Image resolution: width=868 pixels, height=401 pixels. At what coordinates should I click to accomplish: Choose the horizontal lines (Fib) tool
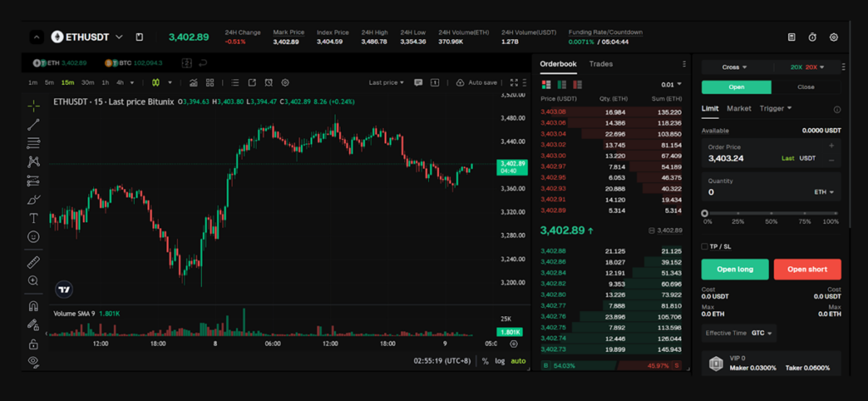point(33,143)
